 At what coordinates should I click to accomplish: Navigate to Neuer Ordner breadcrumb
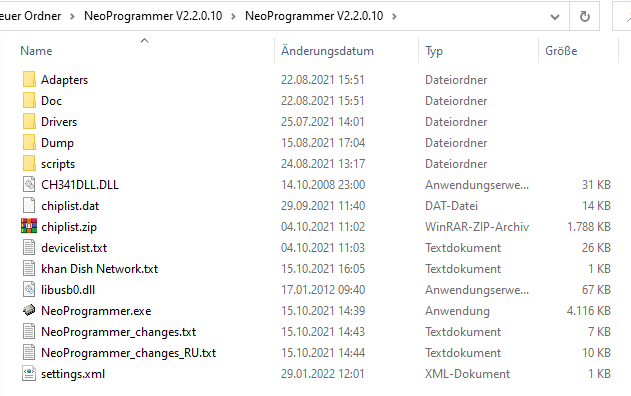(31, 16)
